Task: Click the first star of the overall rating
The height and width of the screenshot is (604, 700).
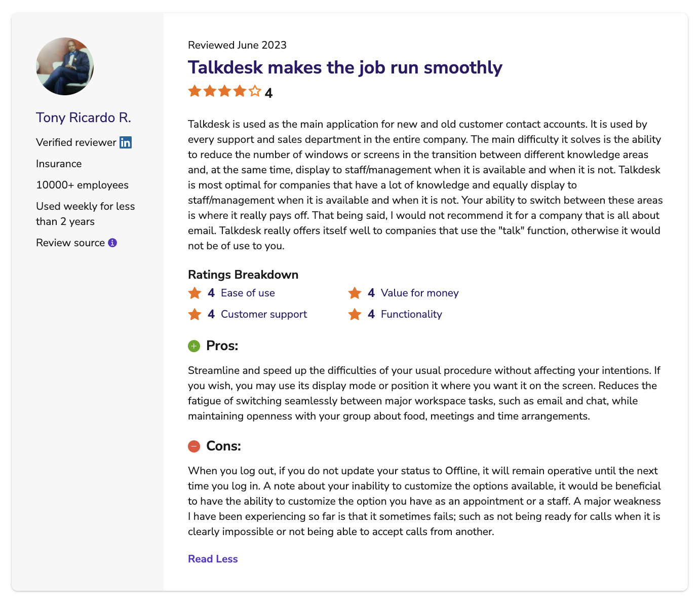Action: (195, 91)
